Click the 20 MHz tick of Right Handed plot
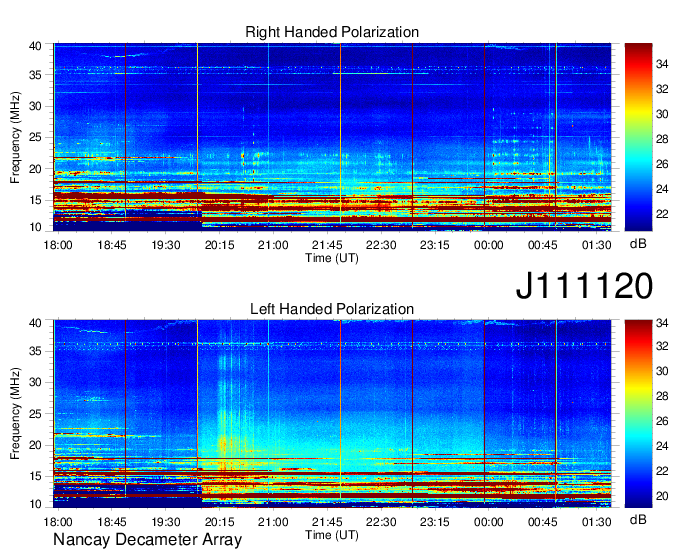This screenshot has width=680, height=552. pos(35,169)
